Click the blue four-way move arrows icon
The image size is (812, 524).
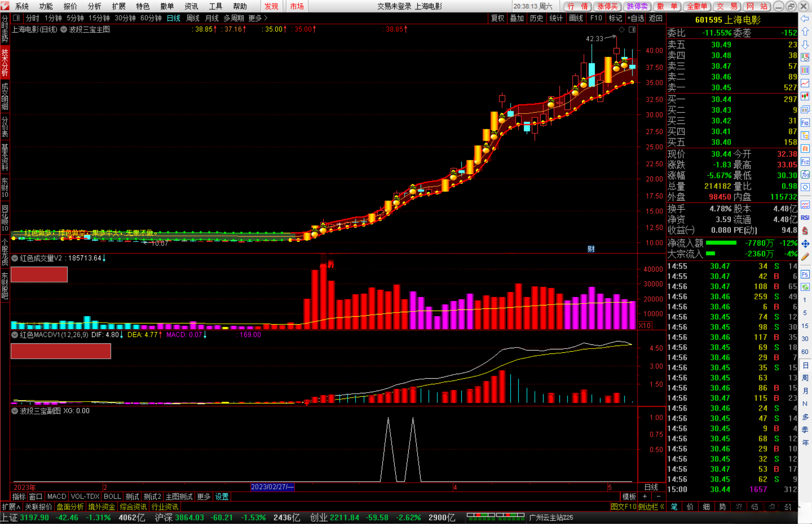(x=805, y=244)
